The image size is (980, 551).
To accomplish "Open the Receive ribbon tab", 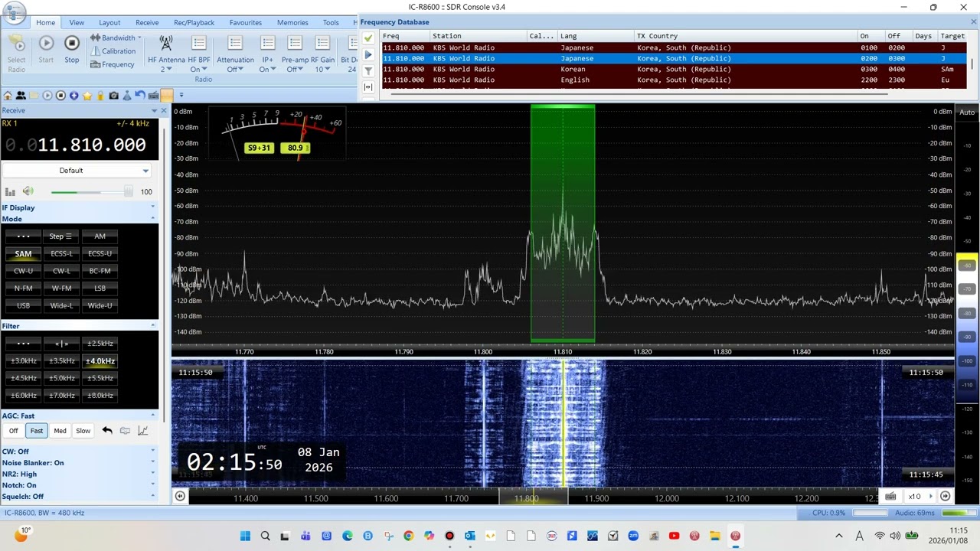I will (147, 22).
